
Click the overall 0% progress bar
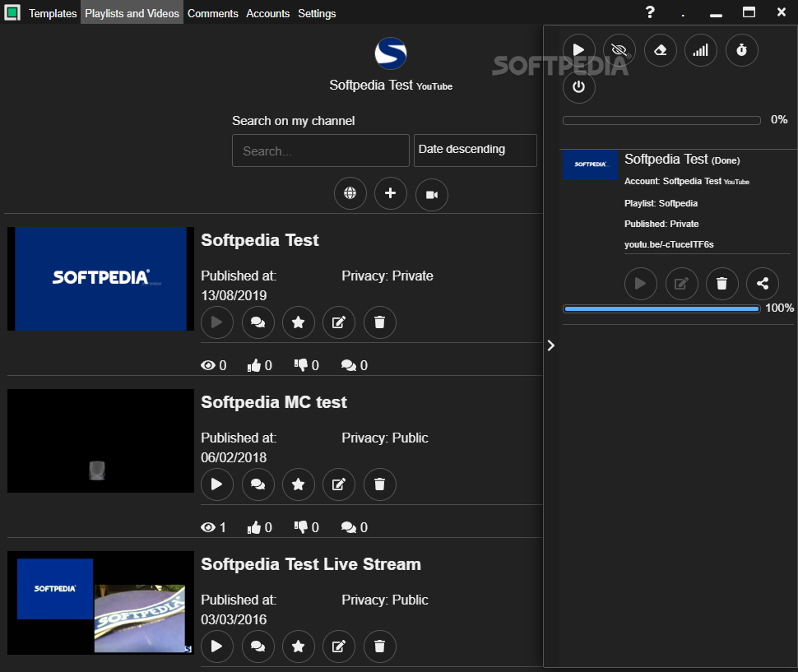(661, 121)
